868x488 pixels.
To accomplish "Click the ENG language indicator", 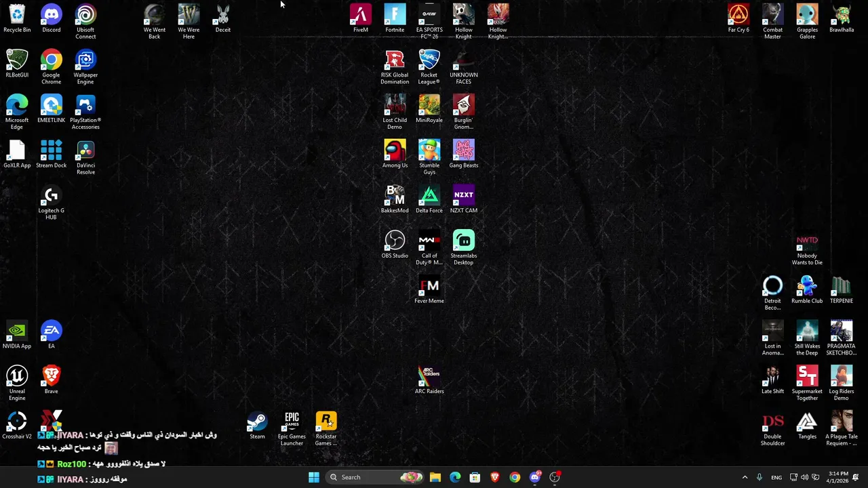I will pyautogui.click(x=776, y=477).
